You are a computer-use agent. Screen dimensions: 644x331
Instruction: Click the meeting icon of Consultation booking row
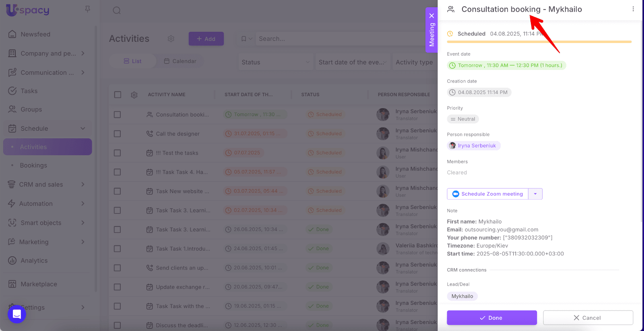pyautogui.click(x=150, y=115)
